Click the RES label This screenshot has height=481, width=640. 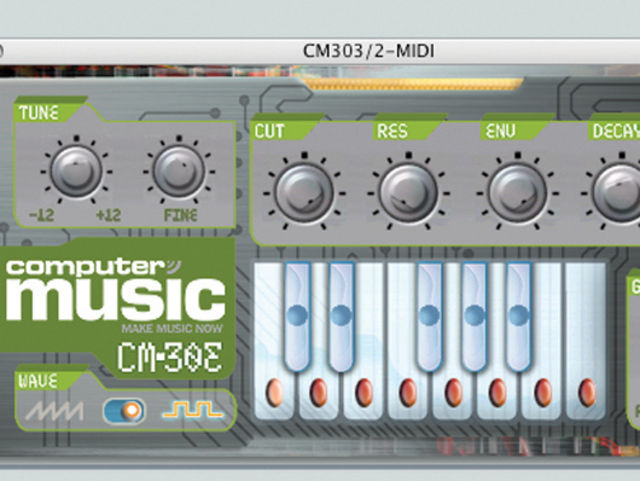click(392, 131)
